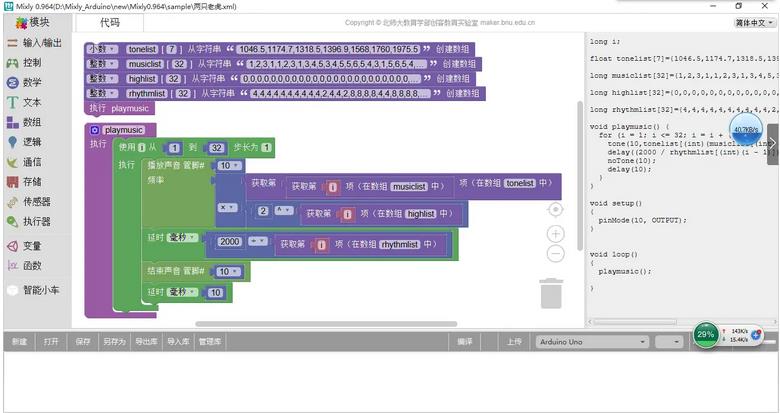Click the 步长为 step value 1 field

pos(267,147)
